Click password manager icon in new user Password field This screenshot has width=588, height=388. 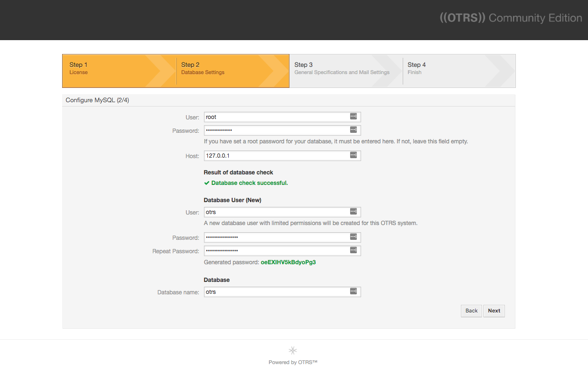[353, 237]
